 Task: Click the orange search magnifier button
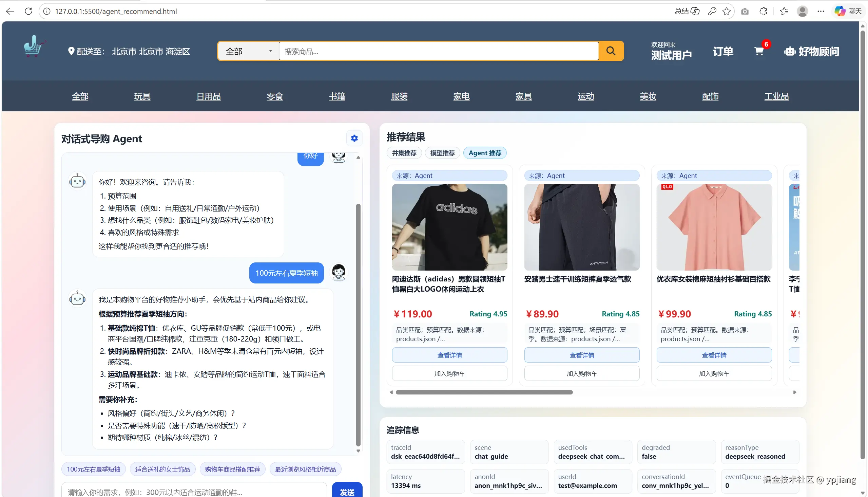click(x=611, y=51)
